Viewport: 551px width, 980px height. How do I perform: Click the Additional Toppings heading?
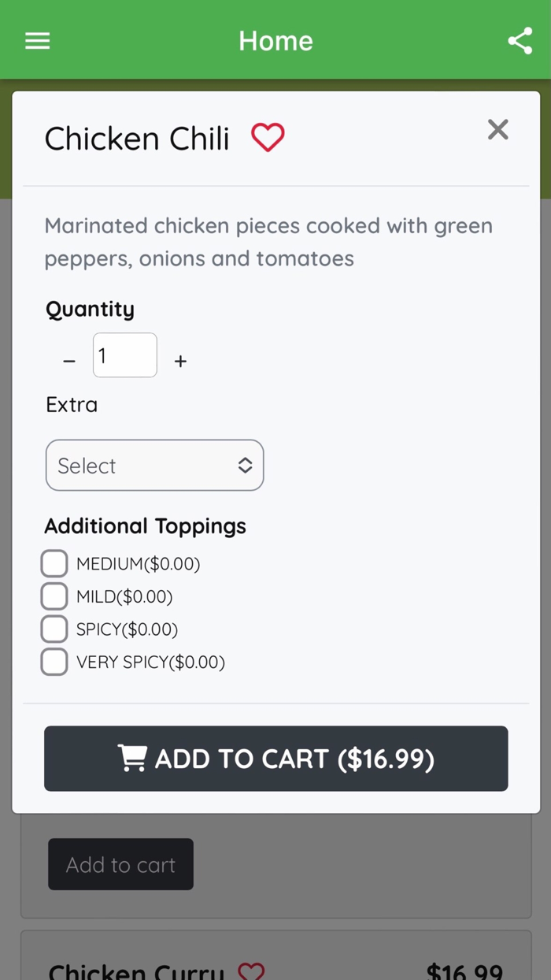coord(146,526)
